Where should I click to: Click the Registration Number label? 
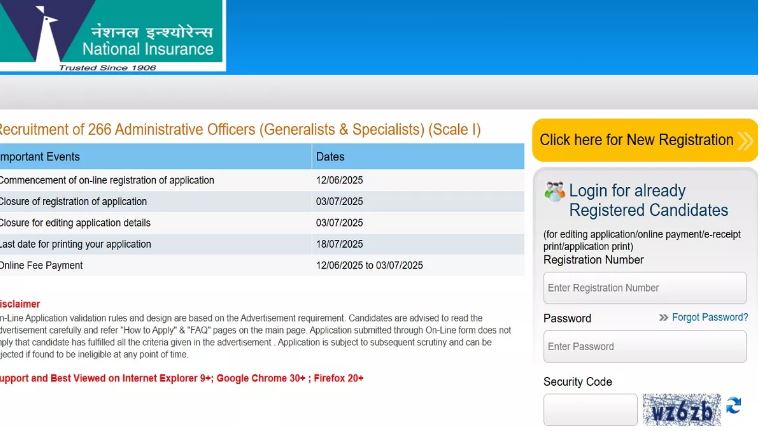tap(593, 260)
